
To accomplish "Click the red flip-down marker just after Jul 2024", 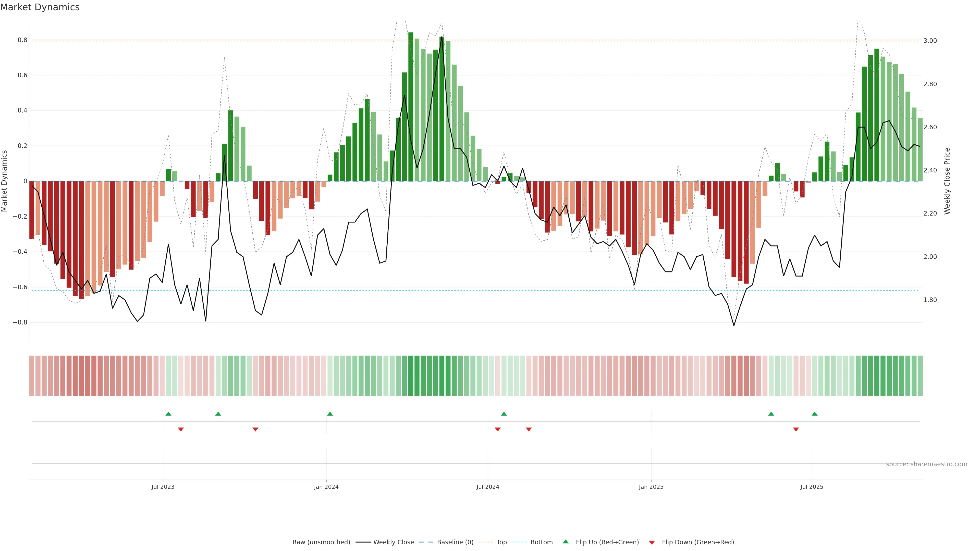I will click(498, 429).
